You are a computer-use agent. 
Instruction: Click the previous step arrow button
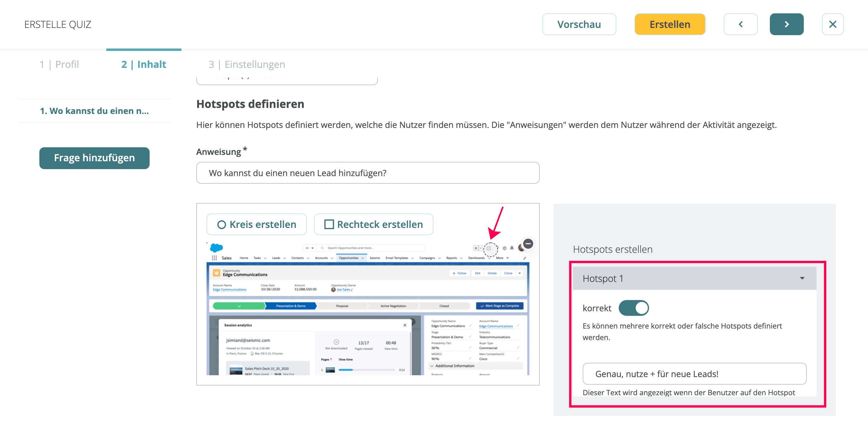[x=740, y=24]
